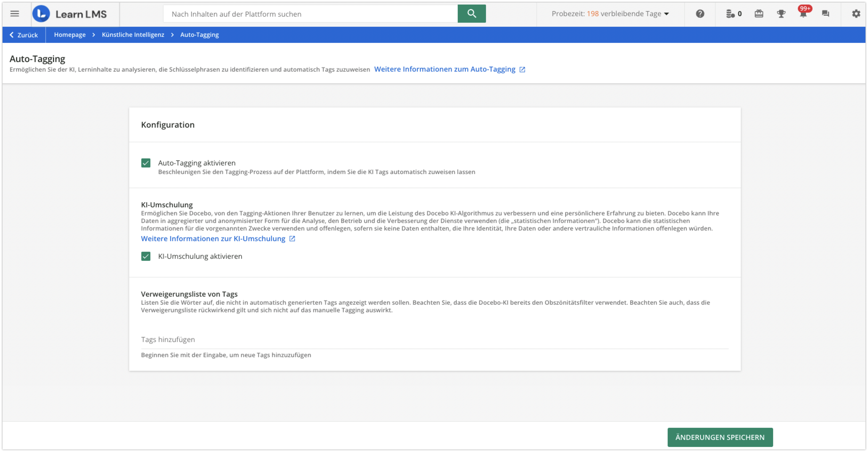868x452 pixels.
Task: Open Weitere Informationen zum Auto-Tagging link
Action: [x=445, y=69]
